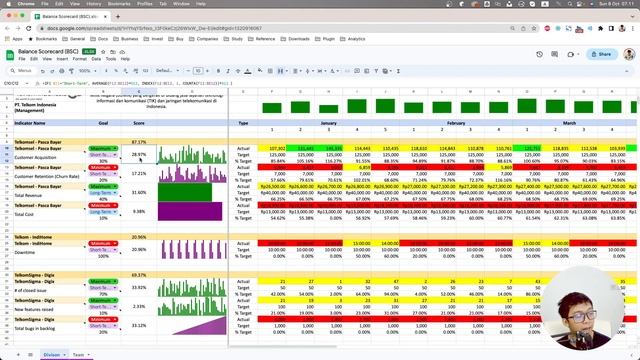The image size is (640, 360).
Task: Toggle bold formatting
Action: [218, 71]
